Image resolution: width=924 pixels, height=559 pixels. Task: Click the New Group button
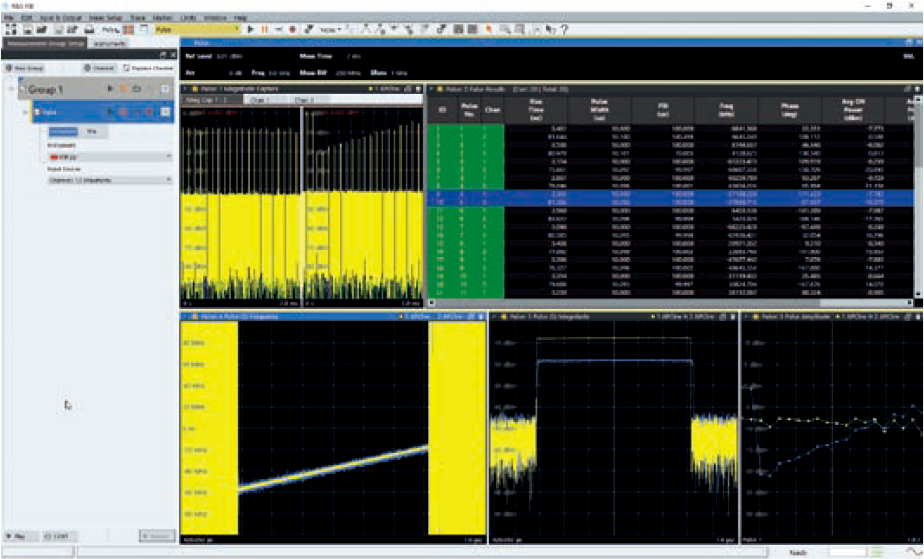pos(23,67)
